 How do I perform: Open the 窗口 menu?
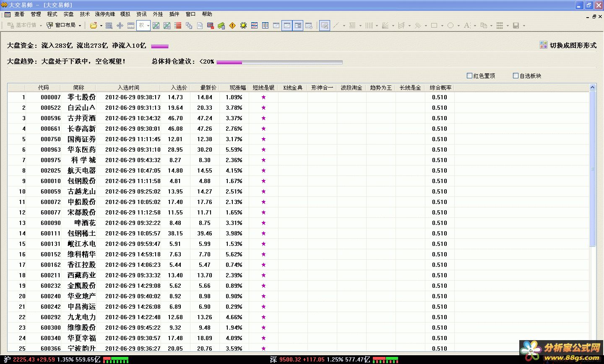click(x=190, y=14)
